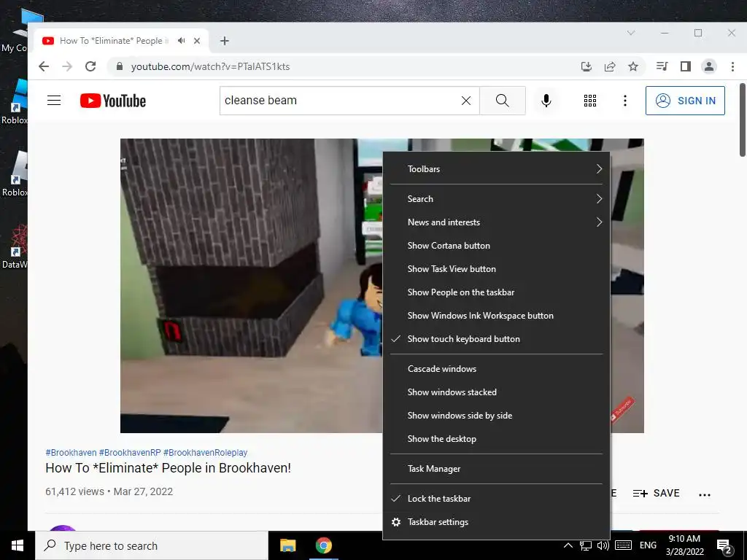Click the SIGN IN button
The height and width of the screenshot is (560, 747).
pos(685,101)
